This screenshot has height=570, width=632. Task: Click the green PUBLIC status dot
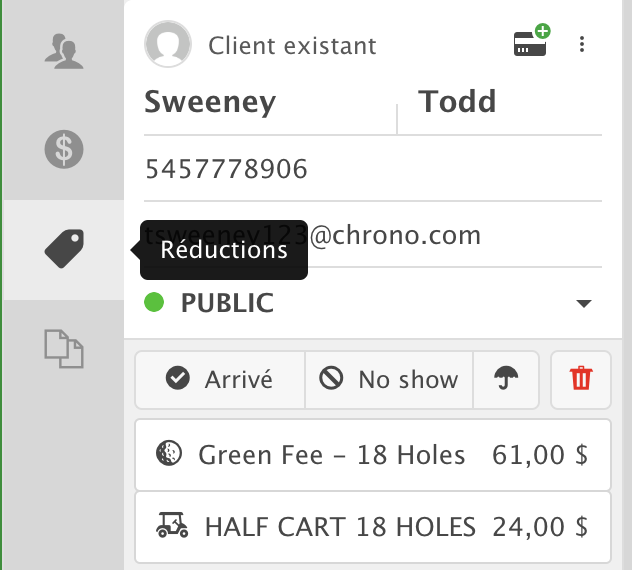[154, 302]
